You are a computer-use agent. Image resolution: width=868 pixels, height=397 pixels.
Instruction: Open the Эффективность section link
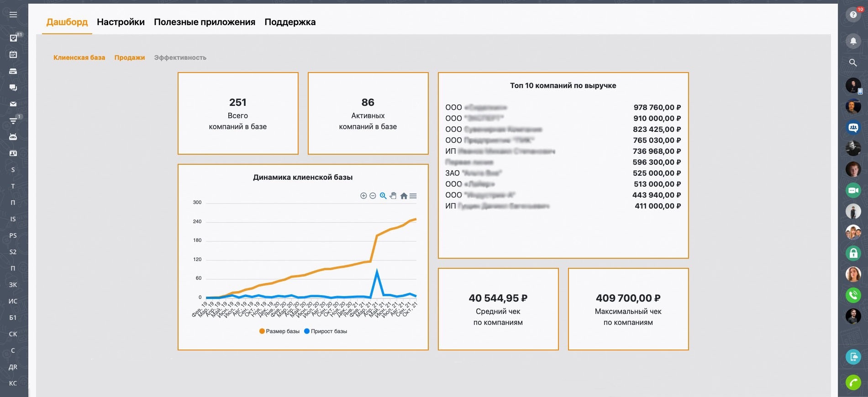(180, 57)
